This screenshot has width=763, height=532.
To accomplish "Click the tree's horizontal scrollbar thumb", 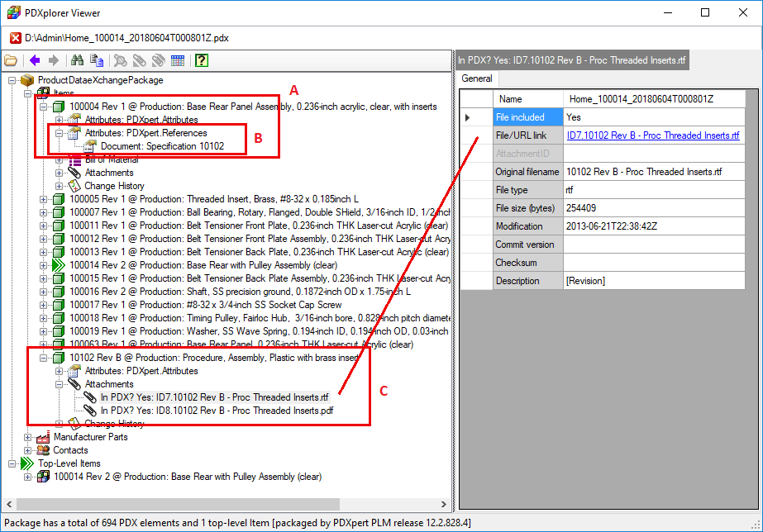I will [178, 504].
